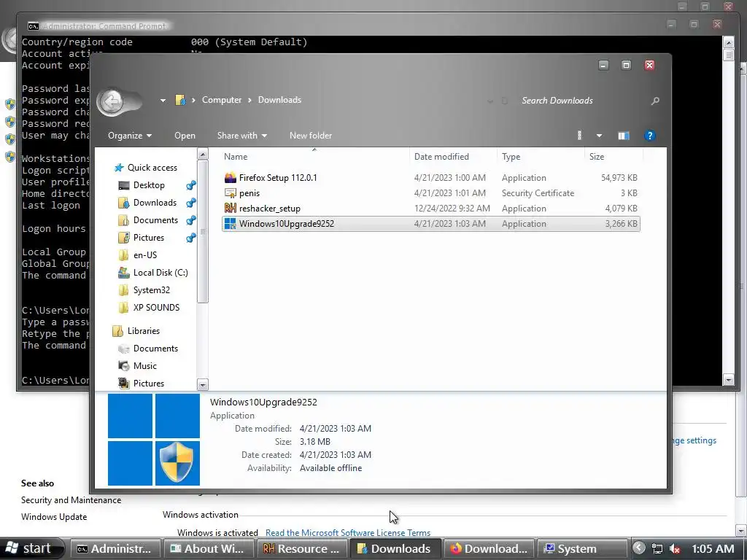Viewport: 747px width, 560px height.
Task: Open Pictures under Libraries
Action: [x=149, y=384]
